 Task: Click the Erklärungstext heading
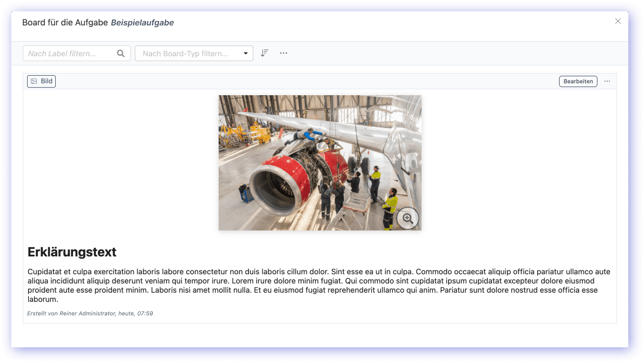tap(72, 252)
